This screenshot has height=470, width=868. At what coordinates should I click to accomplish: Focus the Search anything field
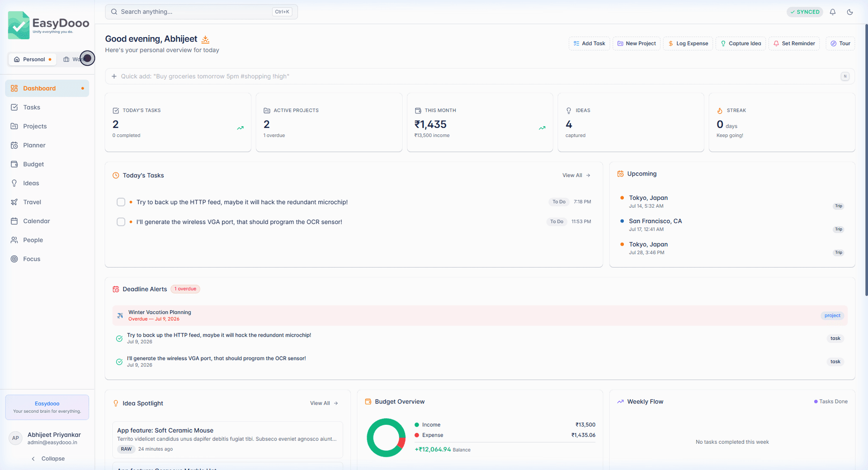pos(201,12)
